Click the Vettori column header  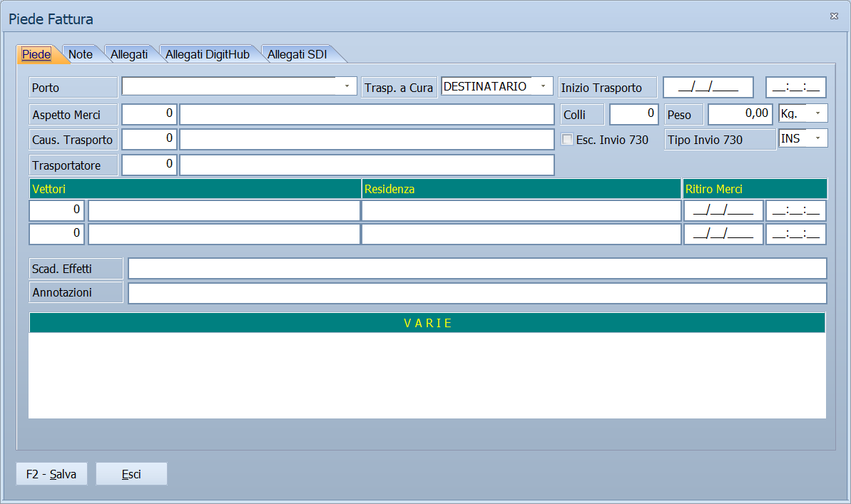(x=195, y=189)
